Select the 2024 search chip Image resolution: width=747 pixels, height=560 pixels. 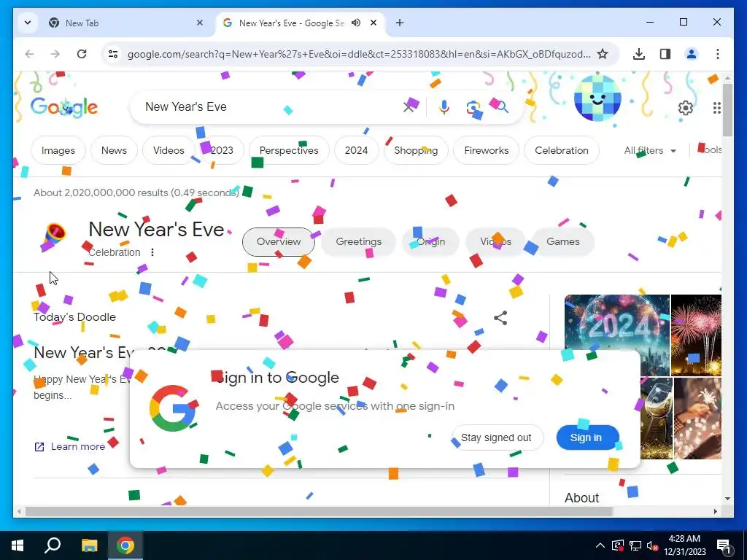point(356,150)
